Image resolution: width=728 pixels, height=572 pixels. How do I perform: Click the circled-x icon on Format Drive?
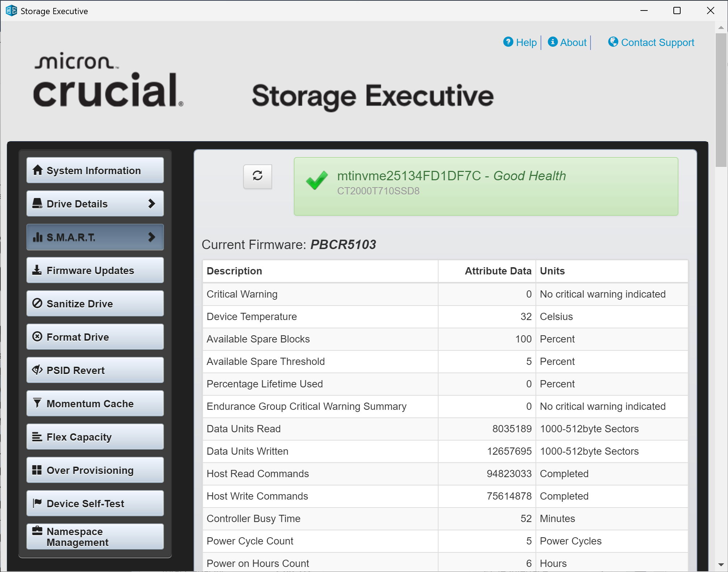click(37, 337)
